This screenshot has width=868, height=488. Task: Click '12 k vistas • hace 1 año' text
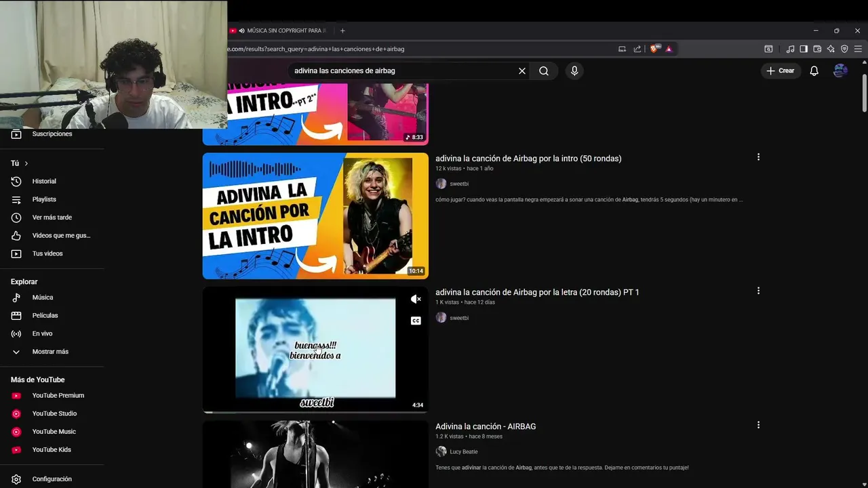465,168
